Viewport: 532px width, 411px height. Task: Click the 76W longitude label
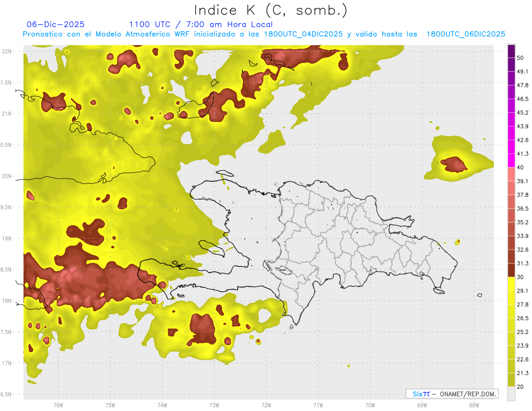pos(58,405)
